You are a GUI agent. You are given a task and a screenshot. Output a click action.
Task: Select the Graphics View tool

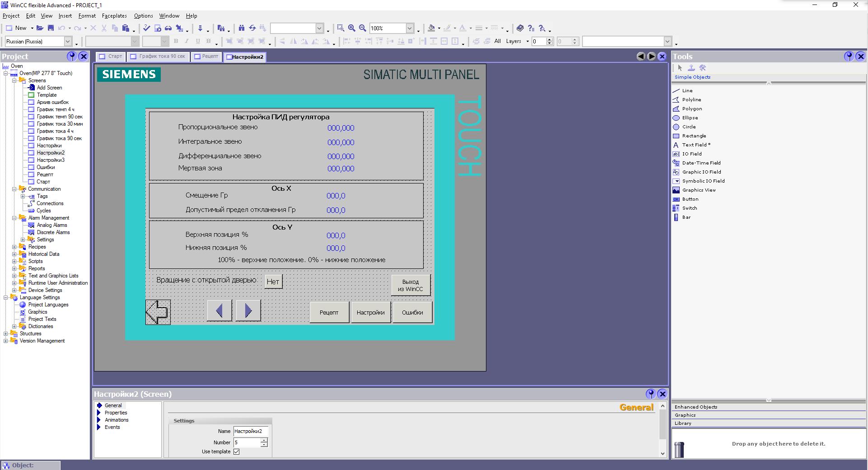(x=698, y=190)
